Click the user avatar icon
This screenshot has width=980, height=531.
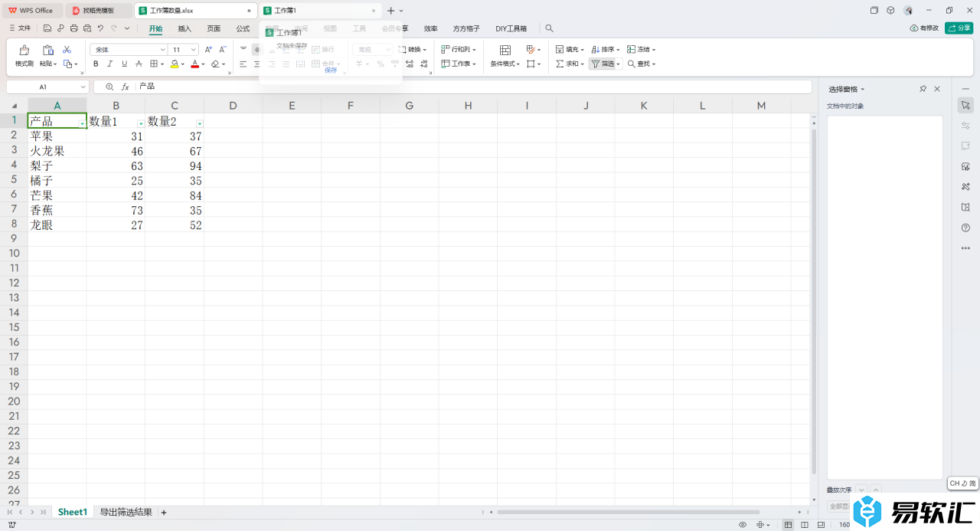(x=908, y=11)
